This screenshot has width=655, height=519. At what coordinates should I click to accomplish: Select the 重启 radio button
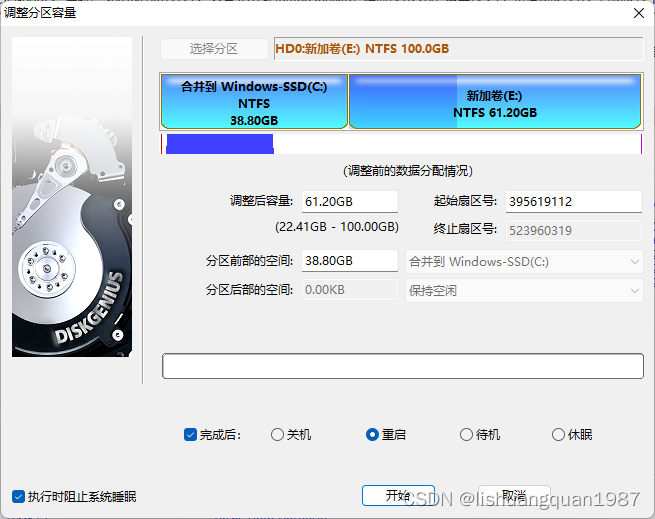372,435
